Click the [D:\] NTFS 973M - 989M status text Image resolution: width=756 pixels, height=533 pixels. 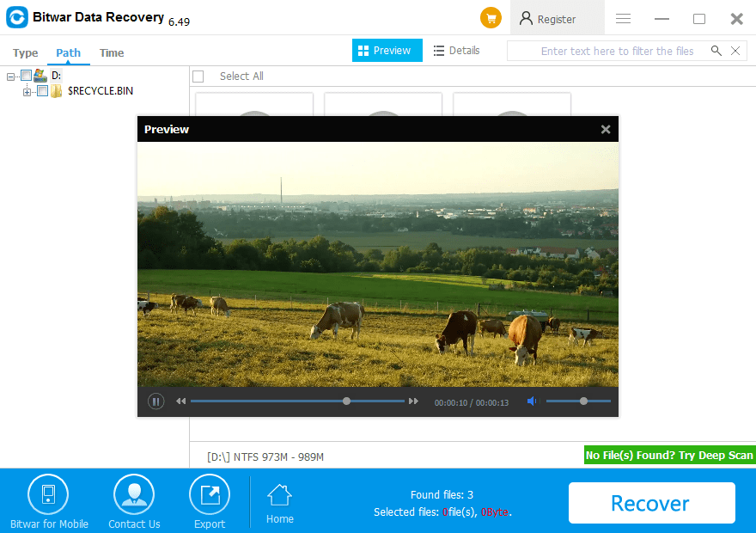[x=265, y=456]
